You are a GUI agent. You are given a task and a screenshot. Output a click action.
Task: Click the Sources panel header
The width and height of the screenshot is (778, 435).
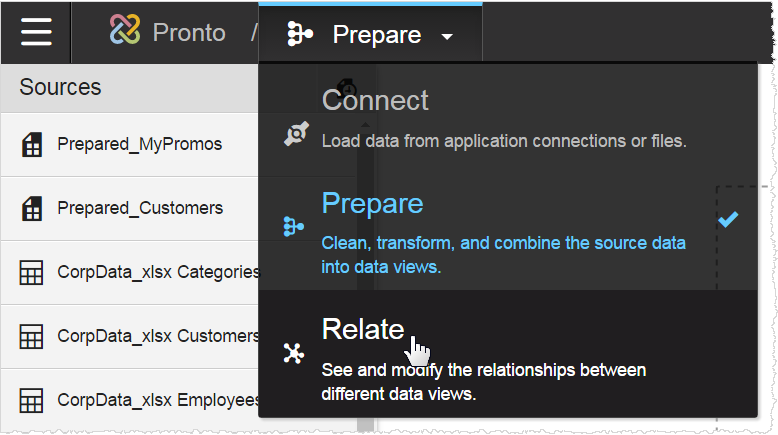pyautogui.click(x=60, y=87)
